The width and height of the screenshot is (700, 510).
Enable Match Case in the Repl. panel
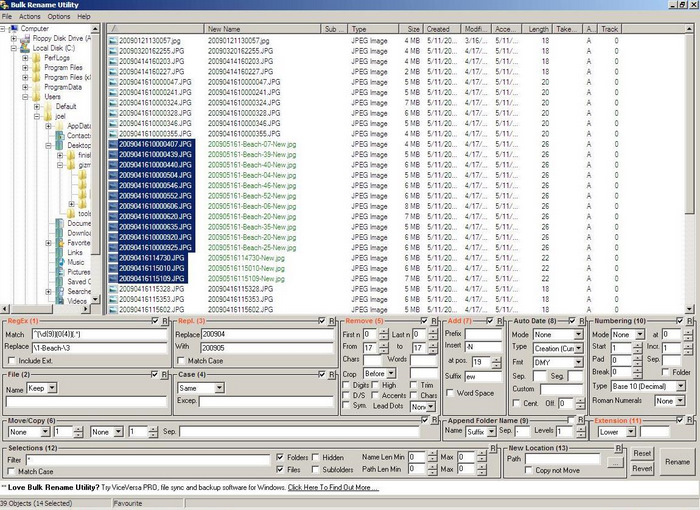click(x=181, y=360)
